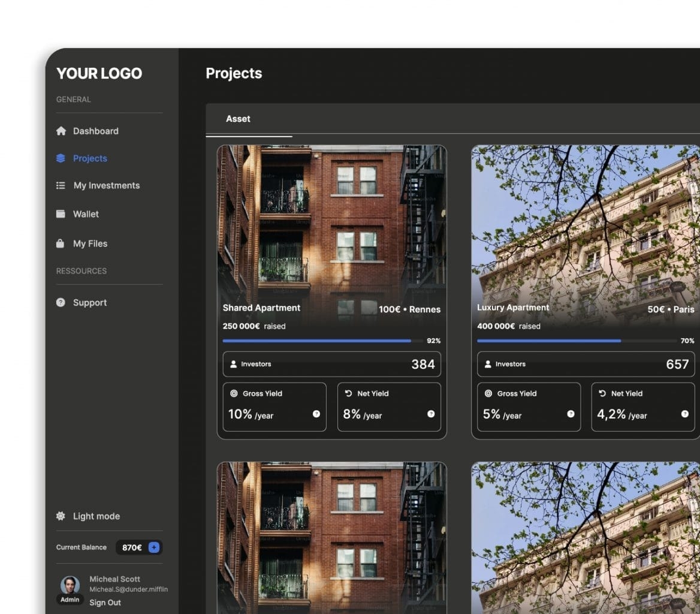
Task: Click Luxury Apartment Net Yield refresh icon
Action: pyautogui.click(x=602, y=393)
